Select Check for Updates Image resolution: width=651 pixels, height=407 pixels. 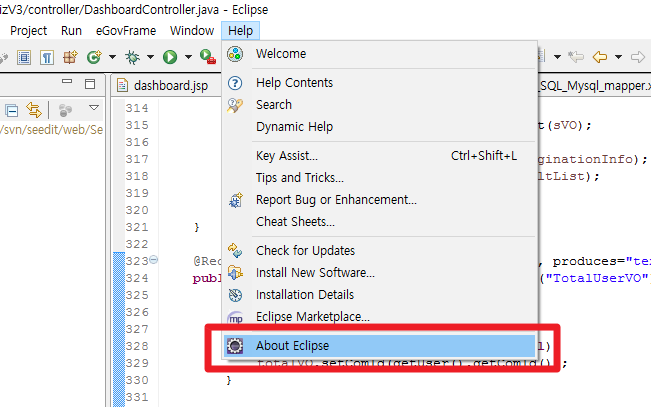[379, 251]
